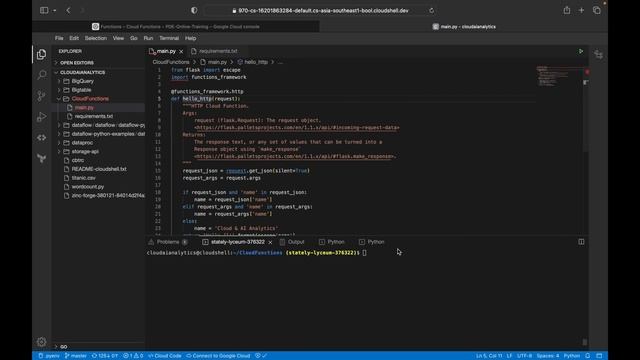Image resolution: width=640 pixels, height=360 pixels.
Task: Expand the dataflow-python-examples folder
Action: [108, 134]
